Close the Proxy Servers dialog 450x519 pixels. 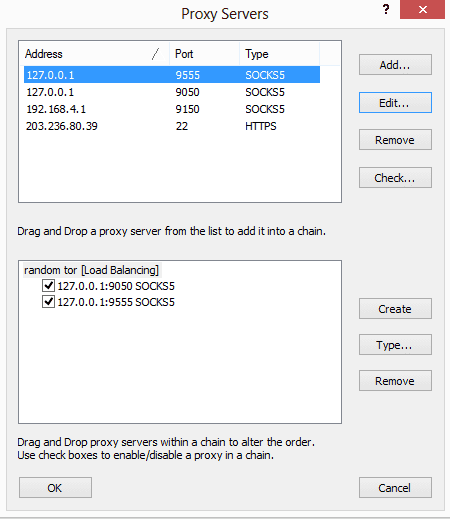[422, 10]
